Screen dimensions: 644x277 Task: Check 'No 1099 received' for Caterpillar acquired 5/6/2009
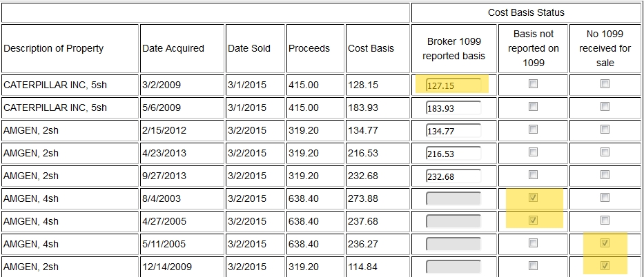605,107
